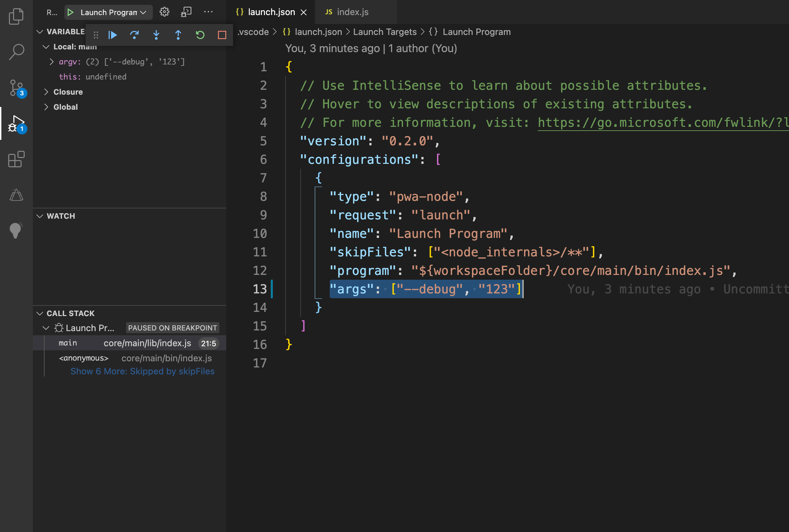Grab the debug toolbar drag handle

[96, 35]
